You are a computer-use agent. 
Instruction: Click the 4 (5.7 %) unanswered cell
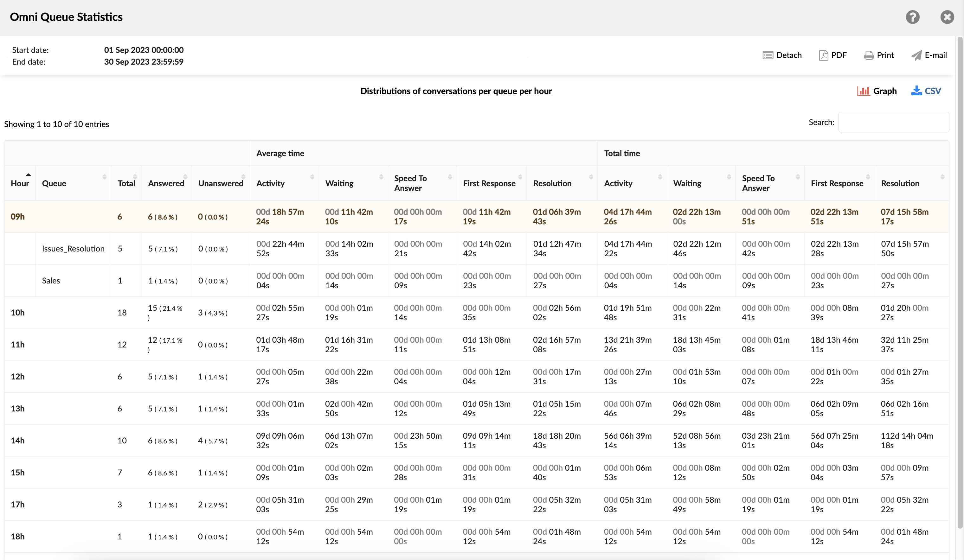click(x=221, y=441)
